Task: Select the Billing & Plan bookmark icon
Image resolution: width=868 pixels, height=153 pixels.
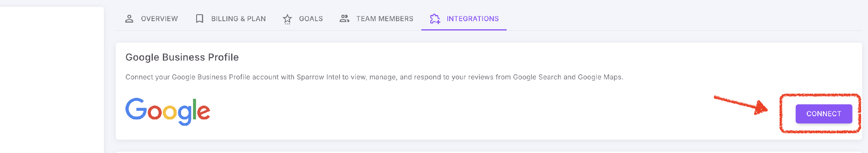Action: pos(199,19)
